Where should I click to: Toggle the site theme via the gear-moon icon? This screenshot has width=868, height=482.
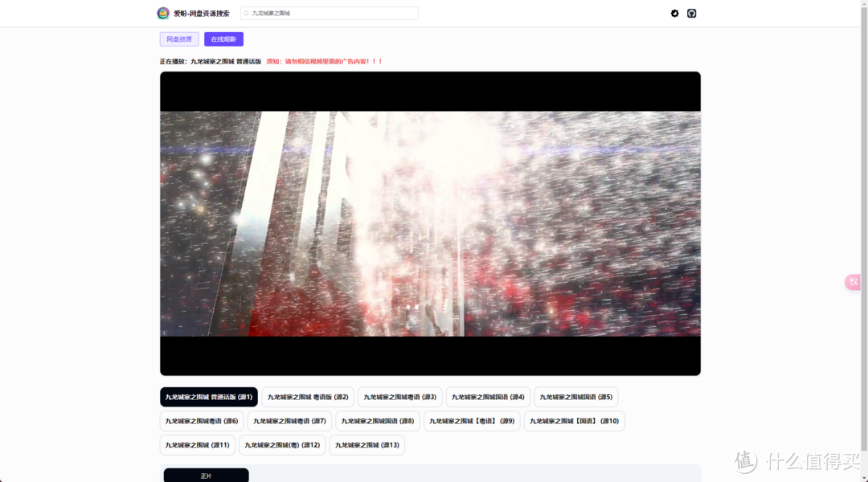pyautogui.click(x=674, y=13)
